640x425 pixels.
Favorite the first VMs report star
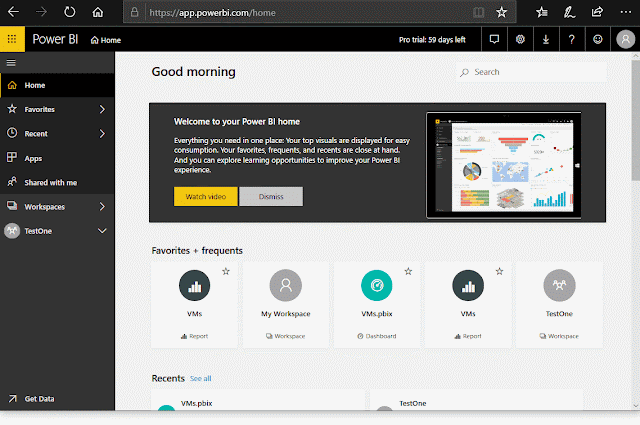226,271
